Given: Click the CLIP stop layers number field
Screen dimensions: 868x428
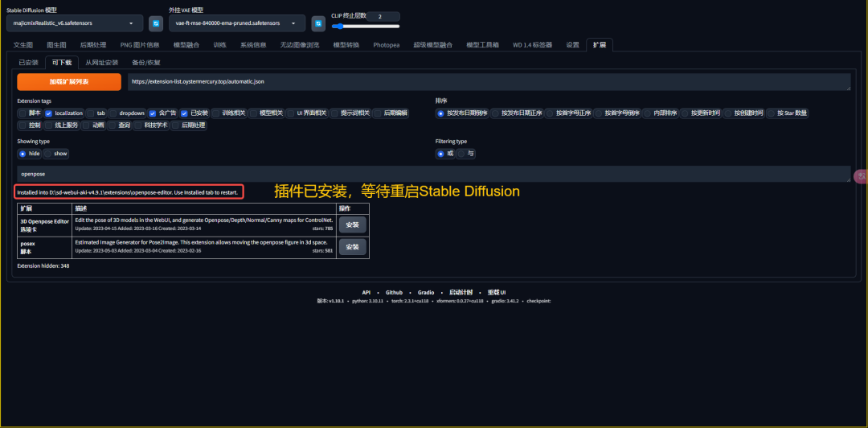Looking at the screenshot, I should (383, 17).
